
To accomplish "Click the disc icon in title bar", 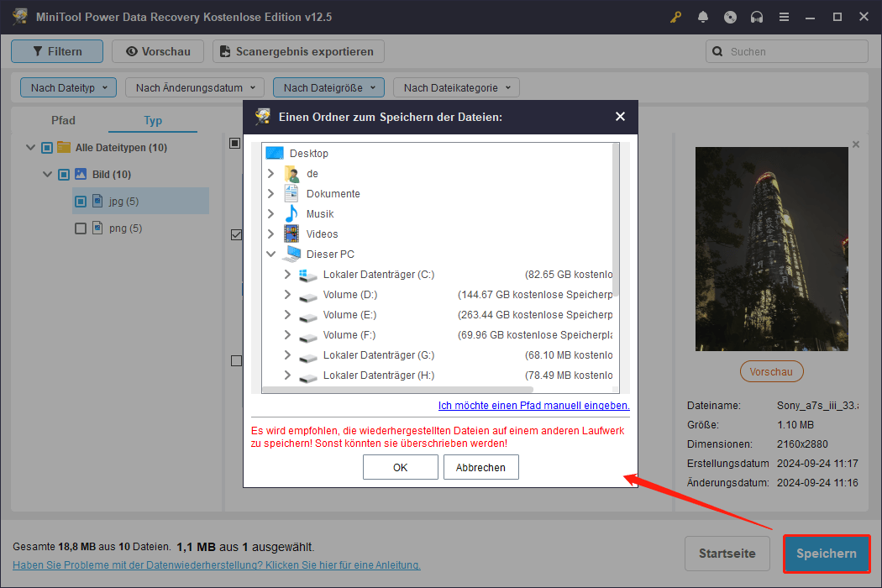I will (x=730, y=17).
